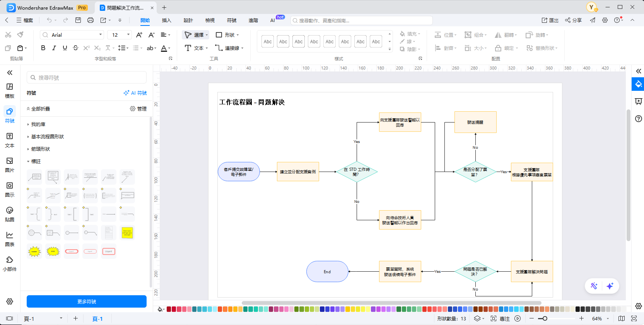Toggle underline text formatting
Viewport: 644px width, 325px height.
[x=65, y=48]
